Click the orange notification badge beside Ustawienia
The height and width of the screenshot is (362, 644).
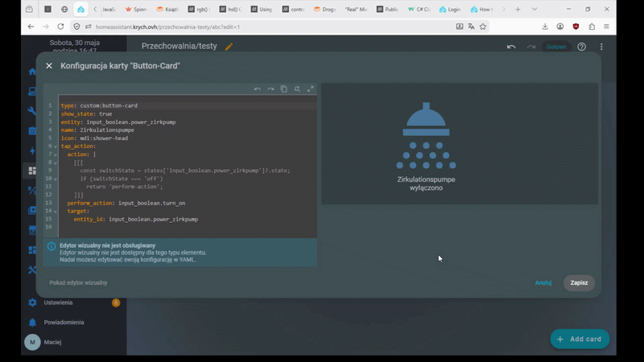tap(116, 302)
